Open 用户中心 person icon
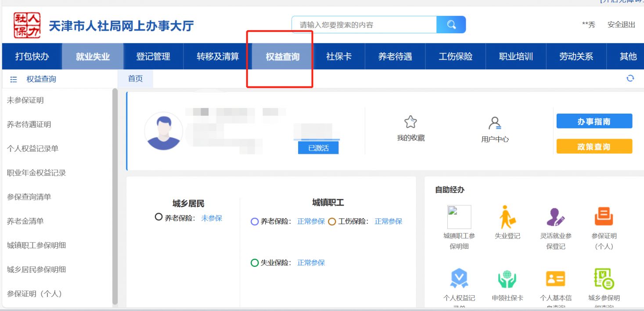644x311 pixels. tap(495, 123)
